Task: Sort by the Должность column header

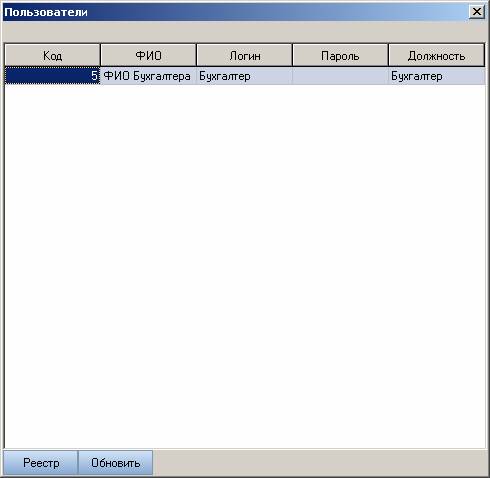Action: coord(436,55)
